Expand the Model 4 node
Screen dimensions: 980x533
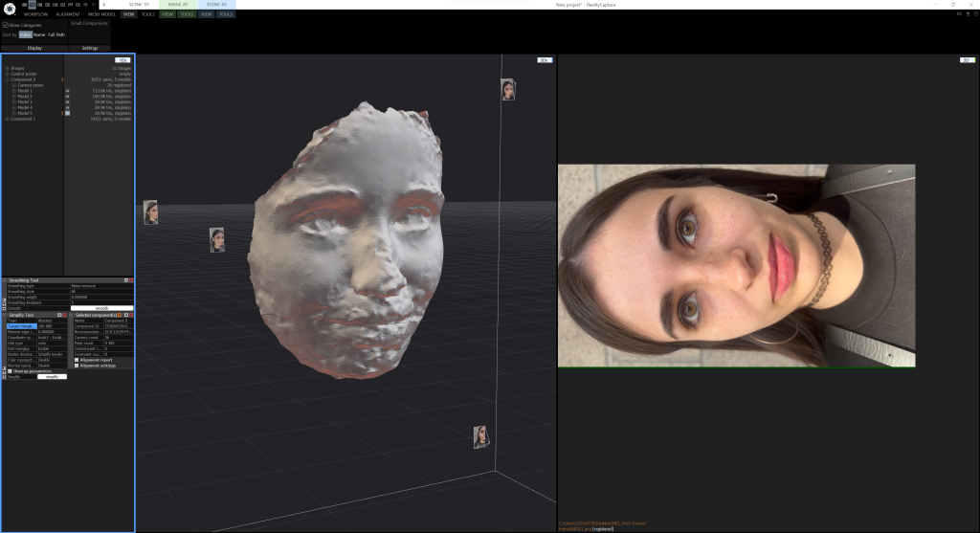pyautogui.click(x=13, y=107)
